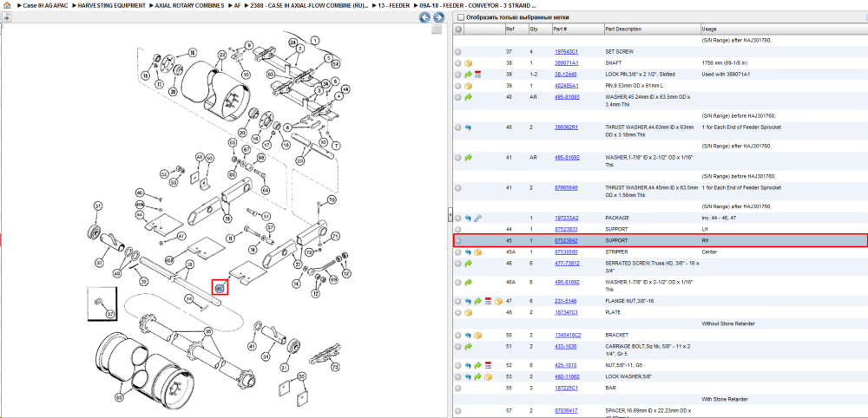Select callout 37 in the boxed inset
Image resolution: width=868 pixels, height=418 pixels.
point(110,314)
